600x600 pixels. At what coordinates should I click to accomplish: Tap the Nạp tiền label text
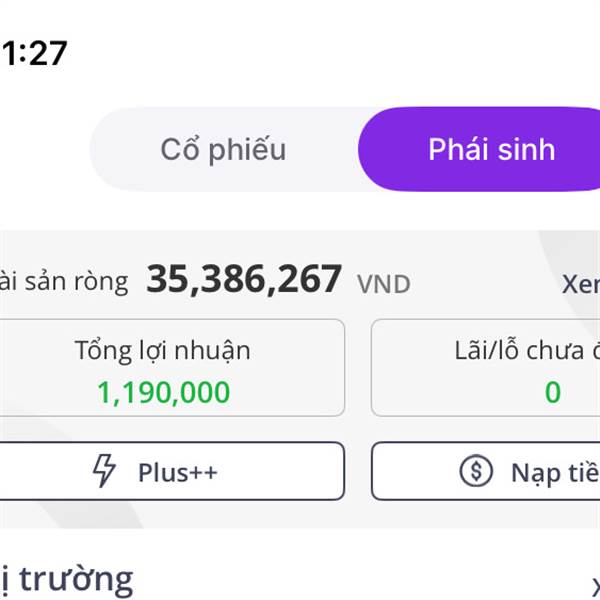pos(556,473)
